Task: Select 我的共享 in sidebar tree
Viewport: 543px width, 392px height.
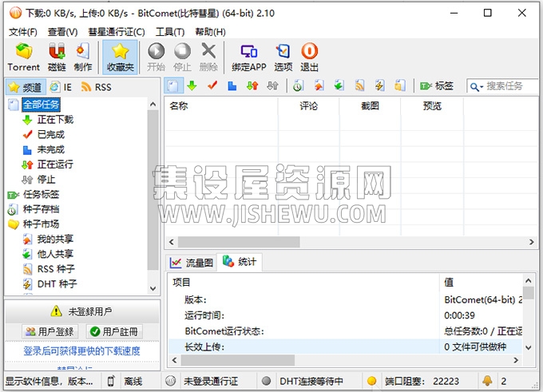Action: 55,239
